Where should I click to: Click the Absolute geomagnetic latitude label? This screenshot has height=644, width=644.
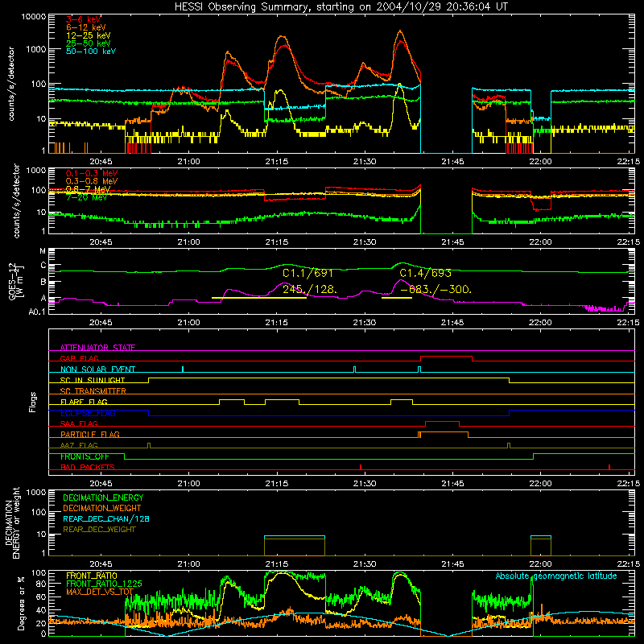coord(556,576)
